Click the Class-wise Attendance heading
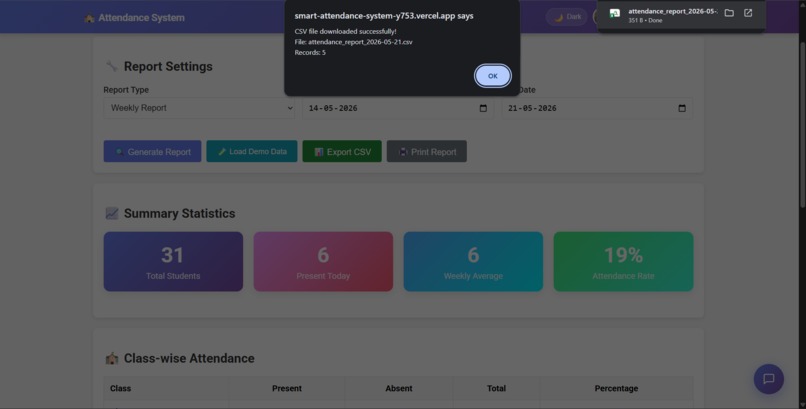The height and width of the screenshot is (409, 806). [180, 358]
